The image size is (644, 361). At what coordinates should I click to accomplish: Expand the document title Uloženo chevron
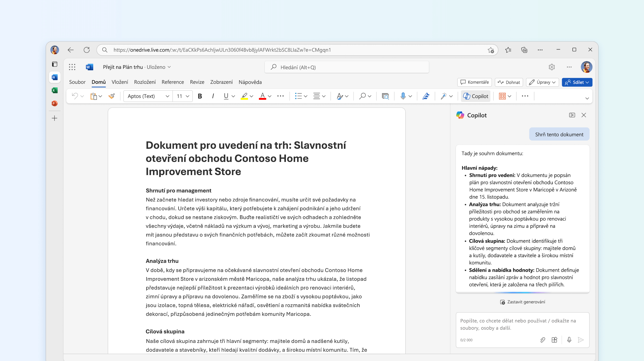[x=169, y=67]
